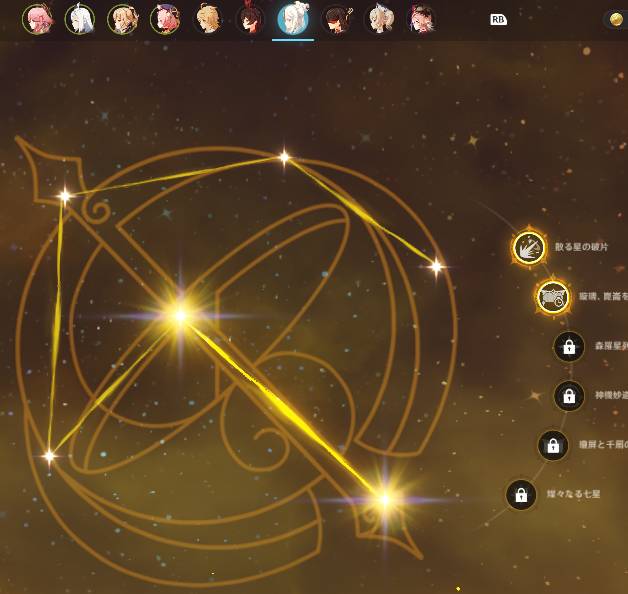Click the locked node beside 森羅星列
628x594 pixels.
(x=569, y=347)
